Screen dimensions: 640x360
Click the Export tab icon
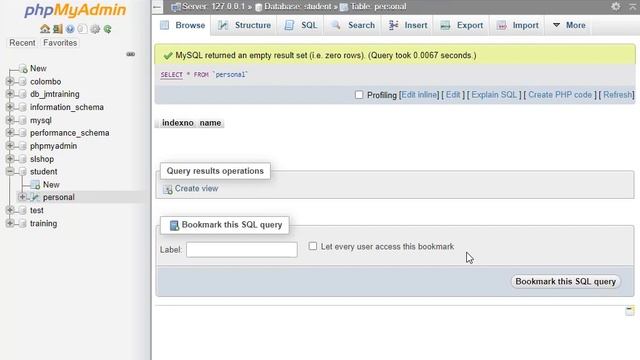[x=445, y=25]
